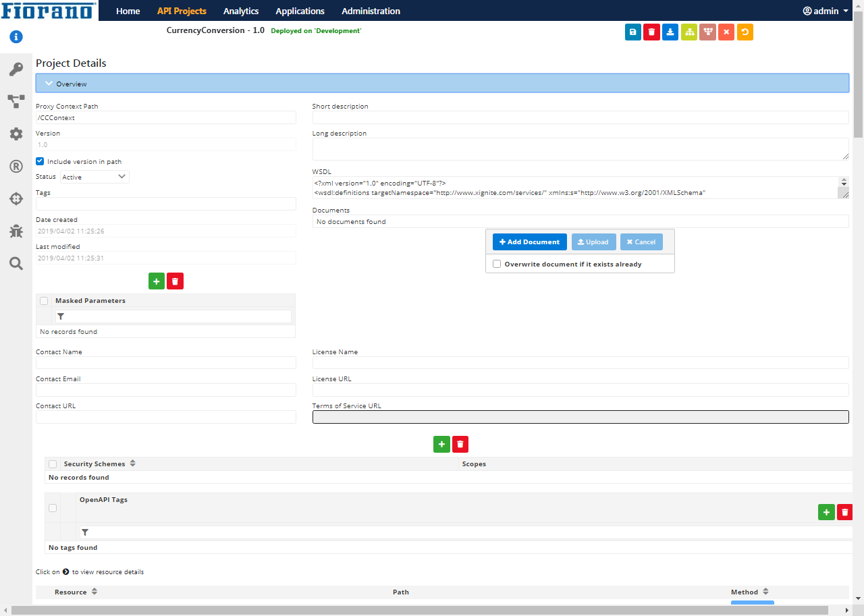This screenshot has height=616, width=864.
Task: Click the OpenAPI Tags filter box
Action: 466,532
